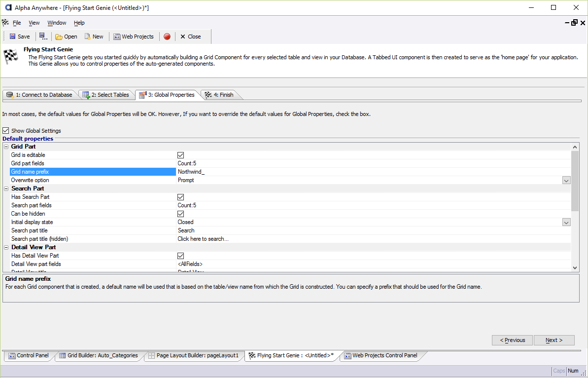The height and width of the screenshot is (378, 588).
Task: Toggle Has Detail View Part checkbox
Action: (181, 256)
